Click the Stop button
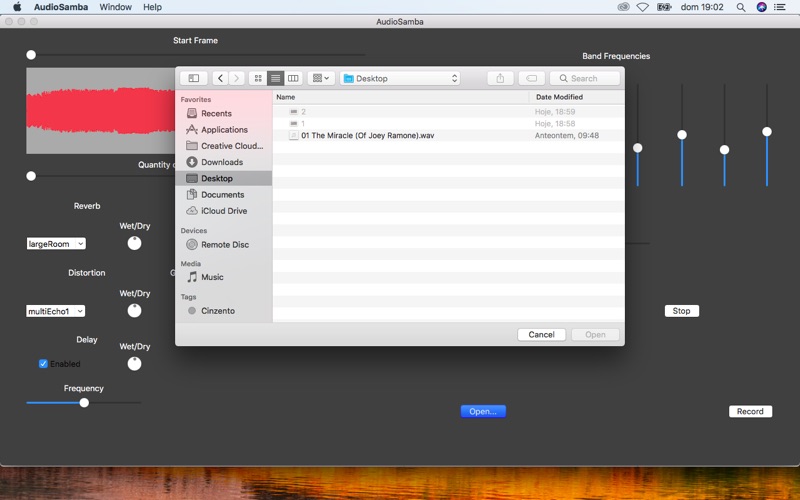800x500 pixels. (x=682, y=311)
